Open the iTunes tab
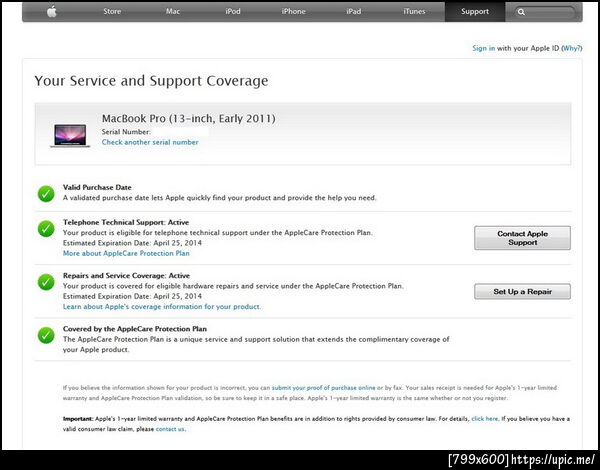The image size is (600, 470). [414, 11]
